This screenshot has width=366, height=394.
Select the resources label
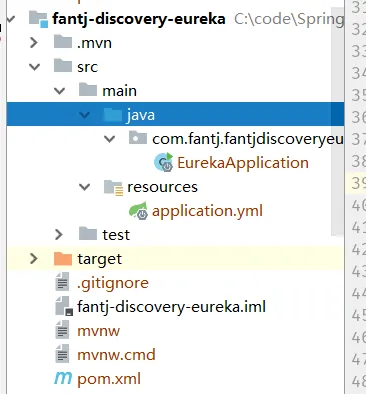coord(162,187)
